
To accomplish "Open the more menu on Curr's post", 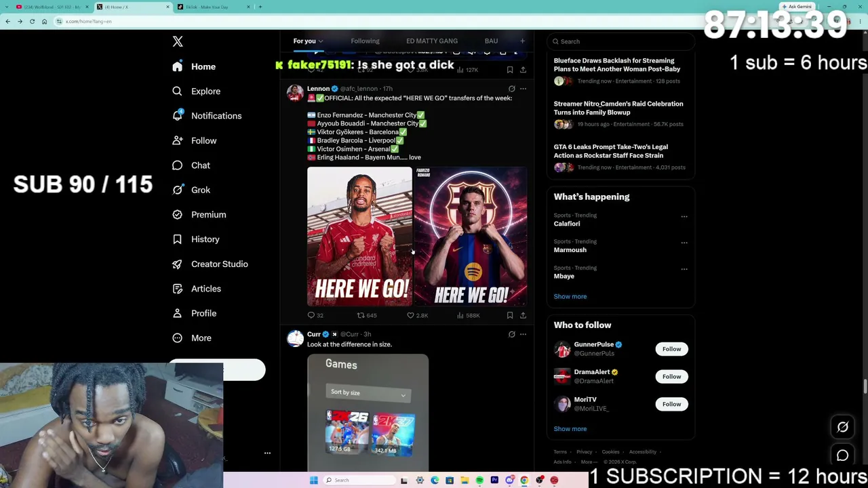I will point(523,334).
